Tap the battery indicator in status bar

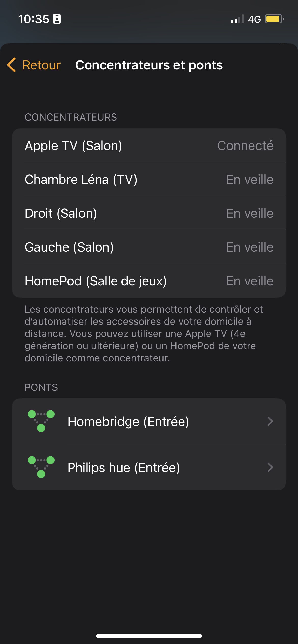[x=274, y=19]
